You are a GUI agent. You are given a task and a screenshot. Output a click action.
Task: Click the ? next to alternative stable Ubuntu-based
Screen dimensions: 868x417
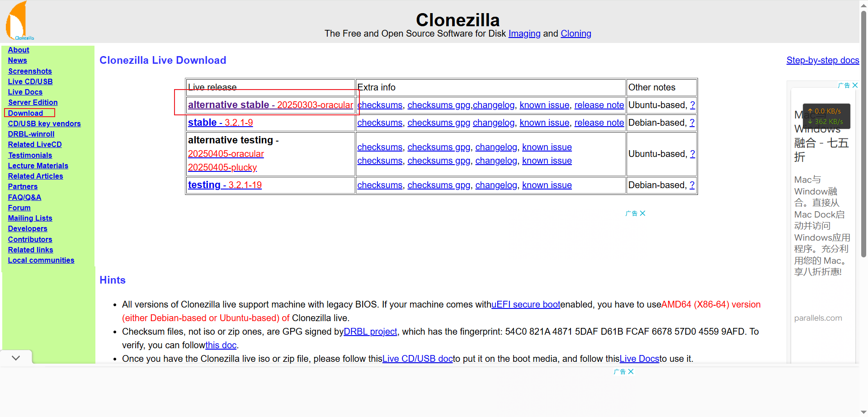[x=693, y=105]
